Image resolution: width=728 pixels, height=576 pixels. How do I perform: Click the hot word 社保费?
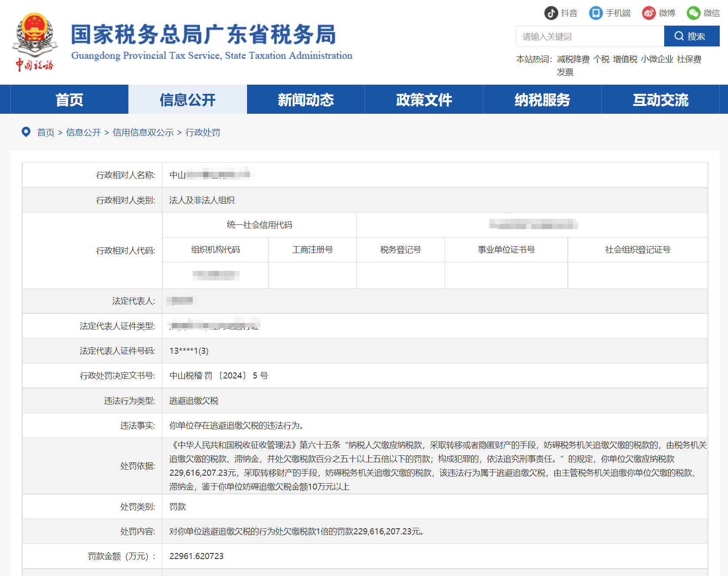pyautogui.click(x=689, y=59)
